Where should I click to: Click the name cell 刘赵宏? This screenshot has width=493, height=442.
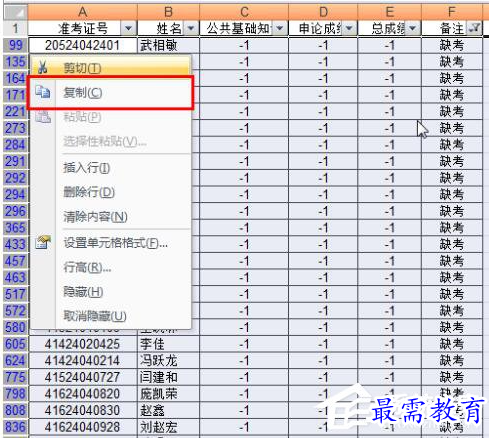[168, 427]
